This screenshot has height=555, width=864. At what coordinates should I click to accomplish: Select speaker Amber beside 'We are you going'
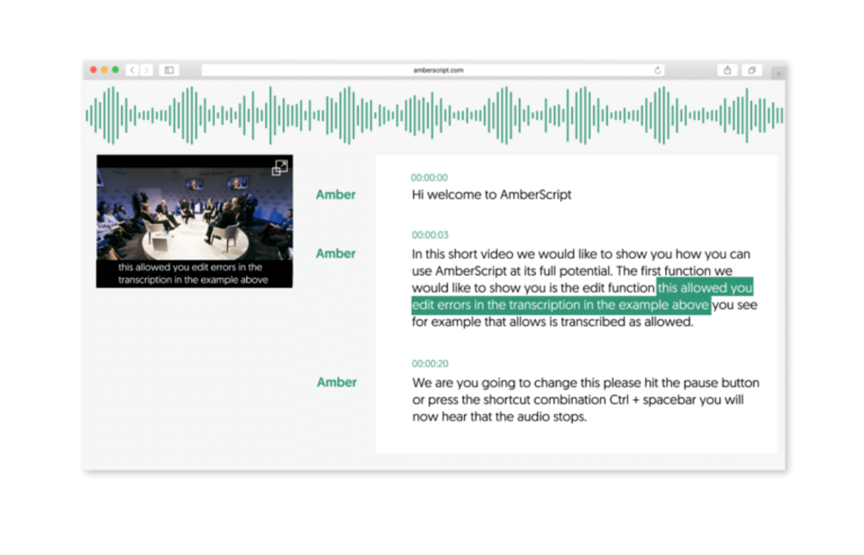[x=337, y=382]
